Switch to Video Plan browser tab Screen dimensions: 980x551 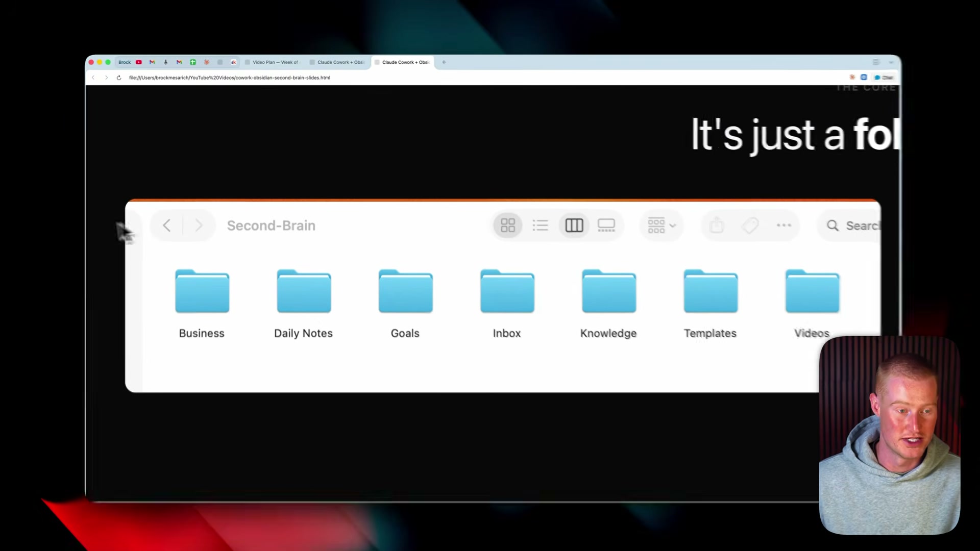click(274, 62)
